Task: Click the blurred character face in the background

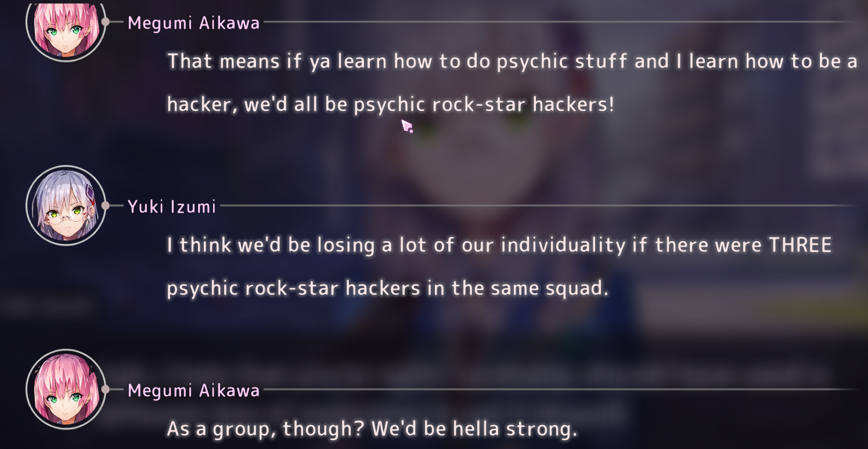Action: pos(464,145)
